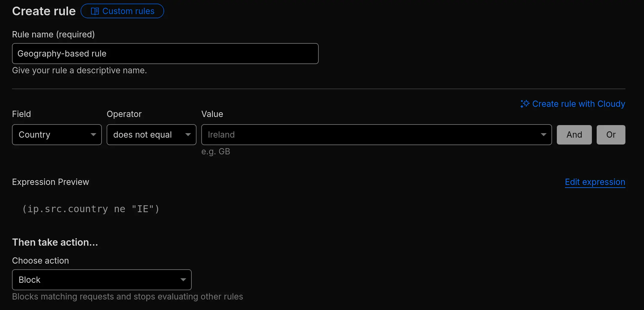Click the Cloudy sparkle icon
The height and width of the screenshot is (310, 644).
coord(525,104)
